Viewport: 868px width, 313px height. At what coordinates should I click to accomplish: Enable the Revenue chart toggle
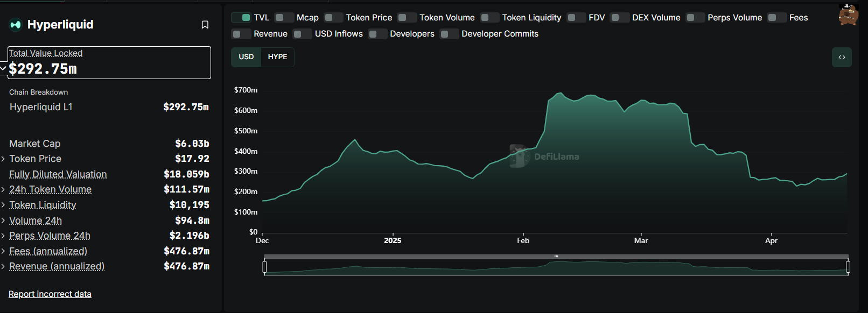[x=241, y=34]
